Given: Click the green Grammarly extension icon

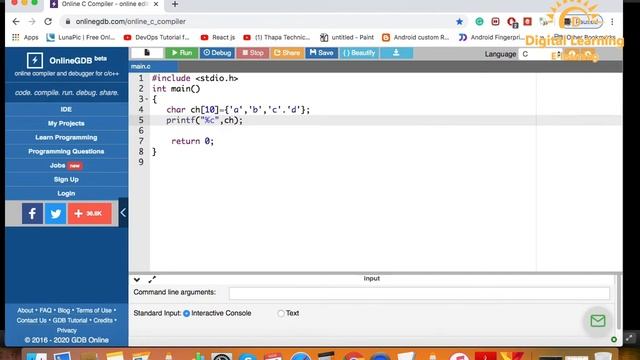Looking at the screenshot, I should point(480,22).
